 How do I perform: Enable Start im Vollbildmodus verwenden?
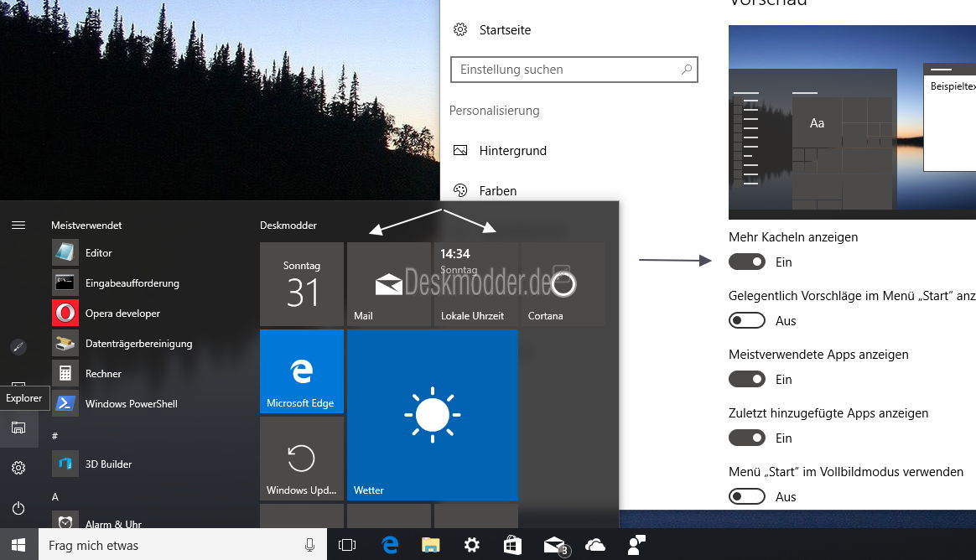747,496
